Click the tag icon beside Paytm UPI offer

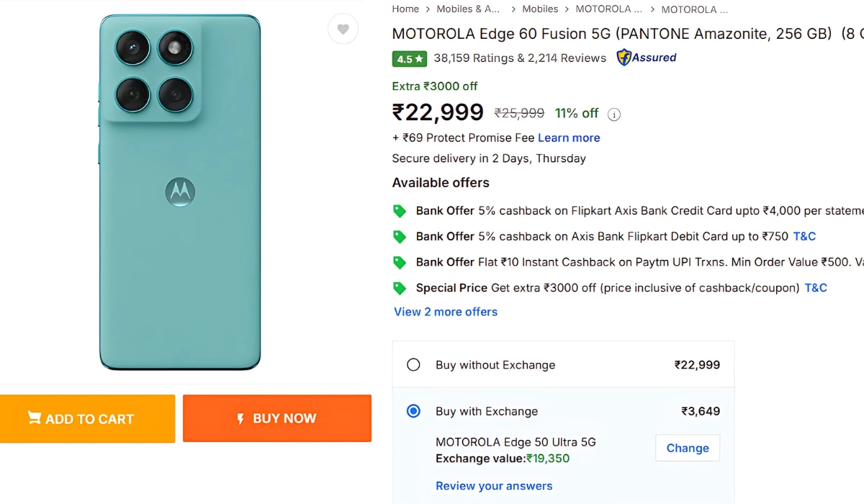pos(400,262)
